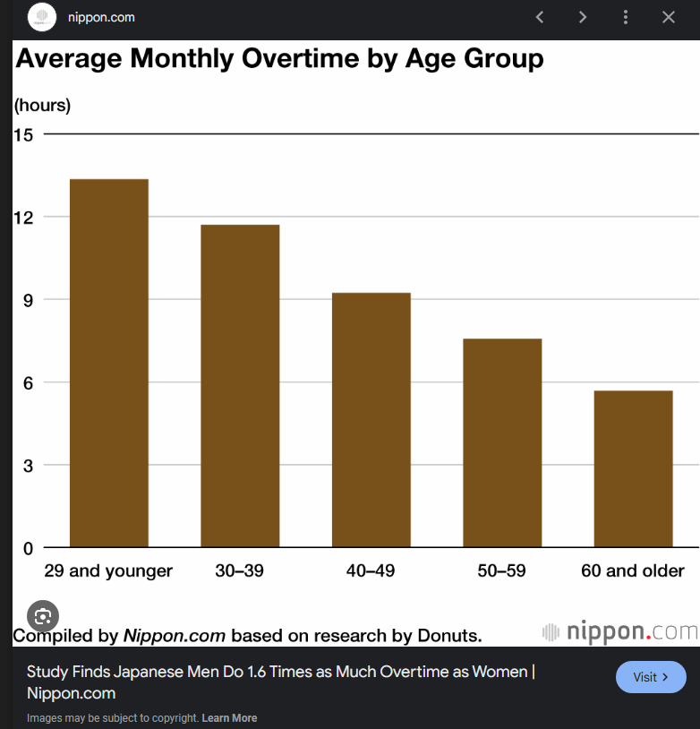Open the article title about Japanese men overtime

(281, 682)
